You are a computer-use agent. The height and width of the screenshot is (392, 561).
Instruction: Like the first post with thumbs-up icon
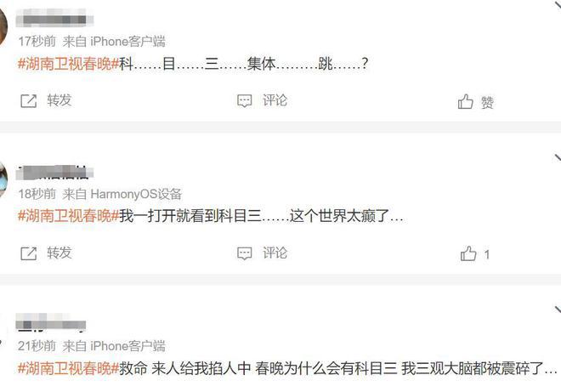tap(466, 102)
